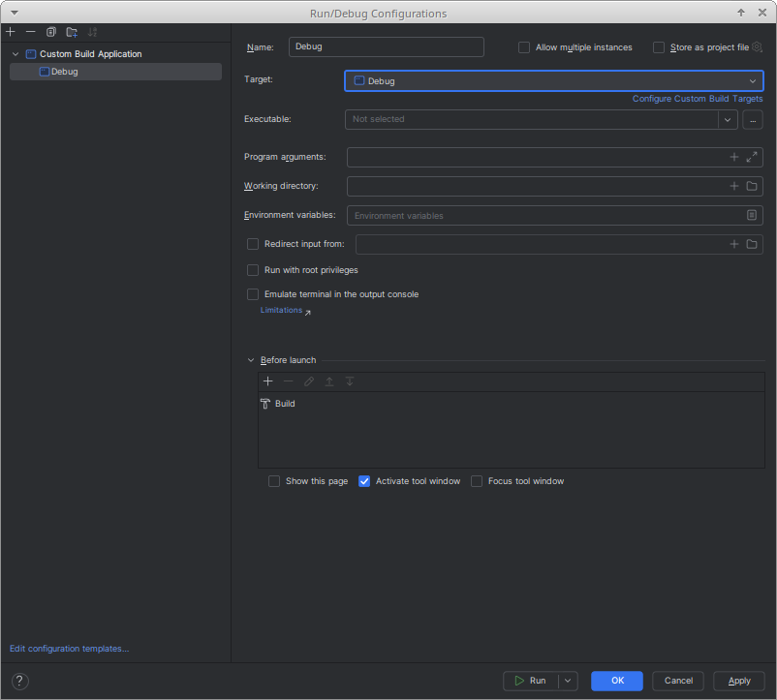Image resolution: width=777 pixels, height=700 pixels.
Task: Copy the selected configuration
Action: (x=51, y=32)
